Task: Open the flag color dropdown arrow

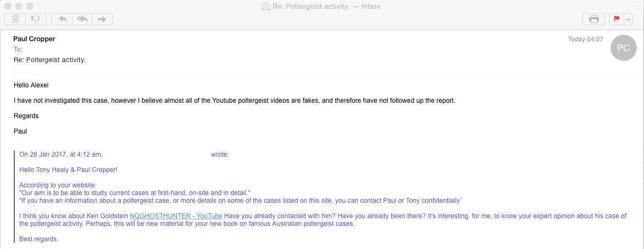Action: tap(628, 19)
